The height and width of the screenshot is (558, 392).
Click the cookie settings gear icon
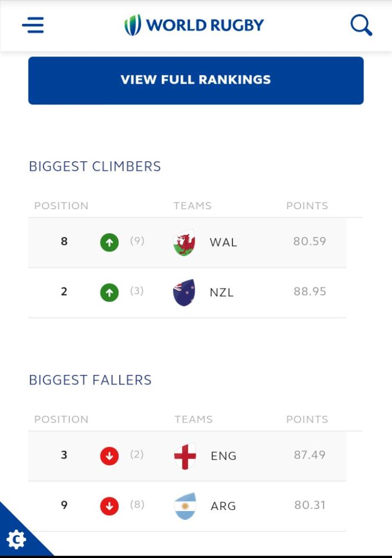17,540
